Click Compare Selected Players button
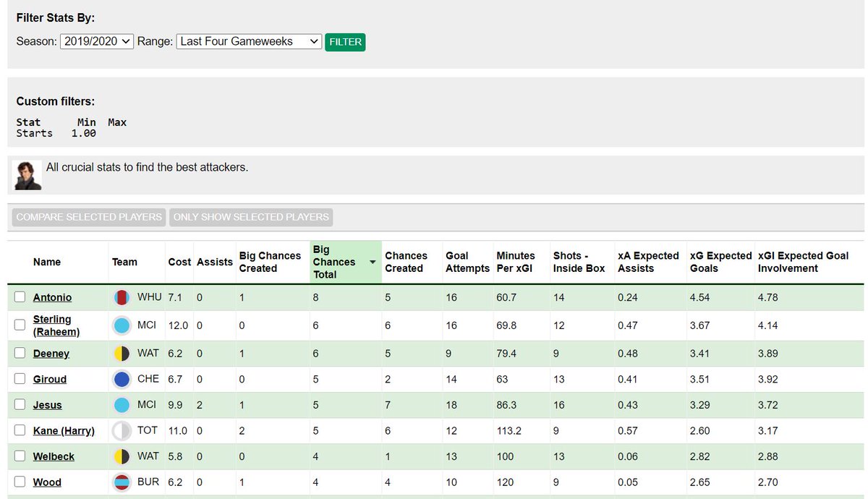 pos(89,217)
